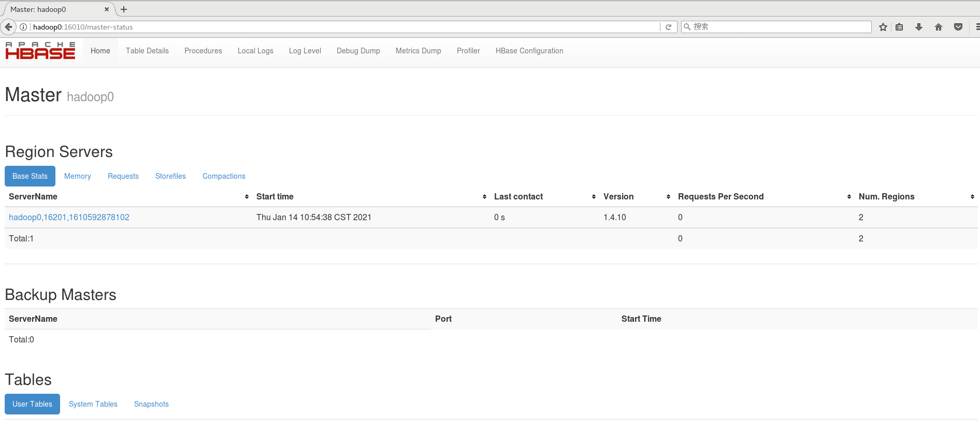Click the Port column header
The width and height of the screenshot is (980, 430).
443,319
